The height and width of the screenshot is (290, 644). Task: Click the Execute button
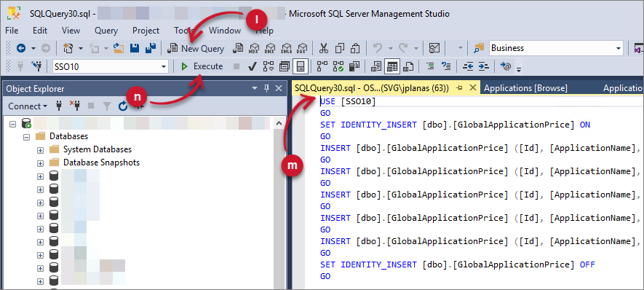coord(202,66)
